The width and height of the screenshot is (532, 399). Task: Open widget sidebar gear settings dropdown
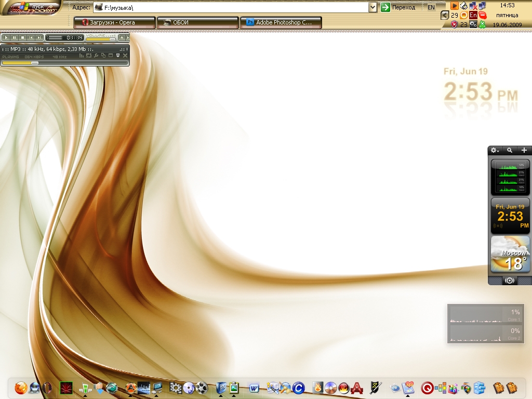(495, 150)
